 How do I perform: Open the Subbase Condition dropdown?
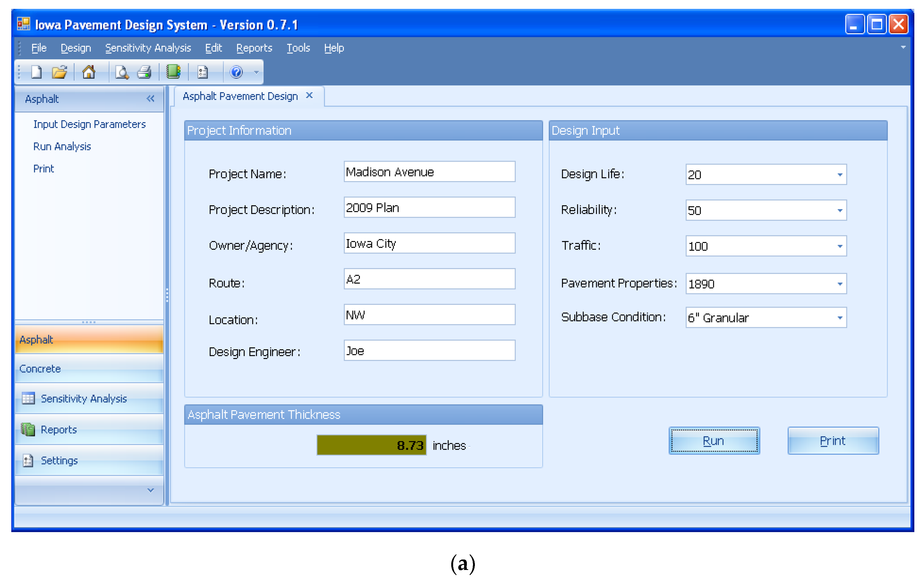click(840, 318)
